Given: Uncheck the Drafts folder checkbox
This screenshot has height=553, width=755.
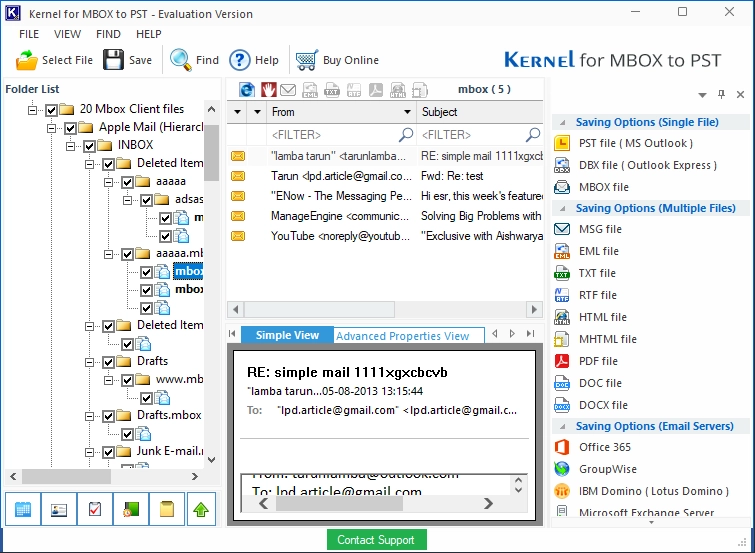Looking at the screenshot, I should click(108, 362).
